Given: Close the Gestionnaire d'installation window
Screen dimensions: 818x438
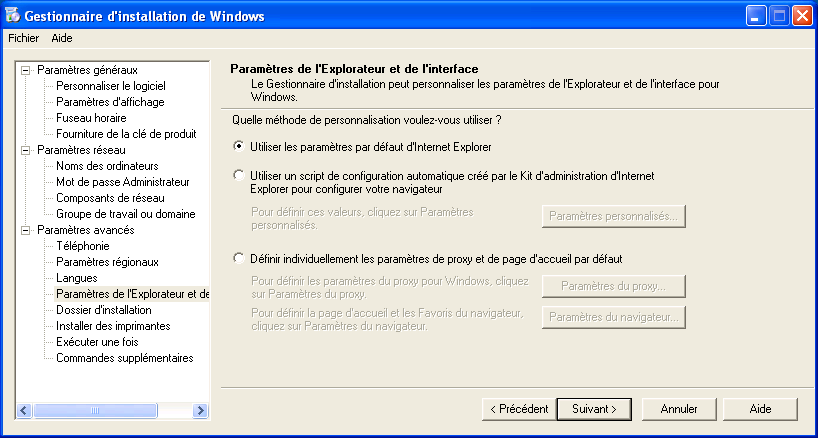Looking at the screenshot, I should [802, 17].
